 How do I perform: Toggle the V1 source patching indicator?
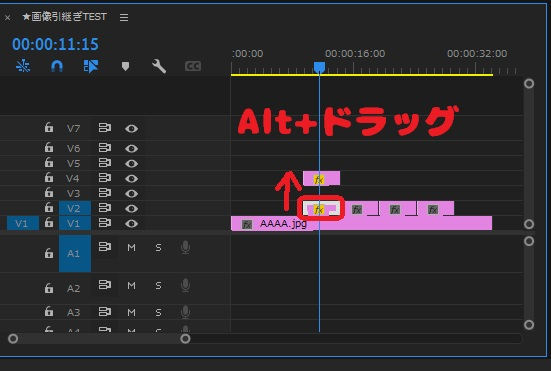(x=22, y=223)
